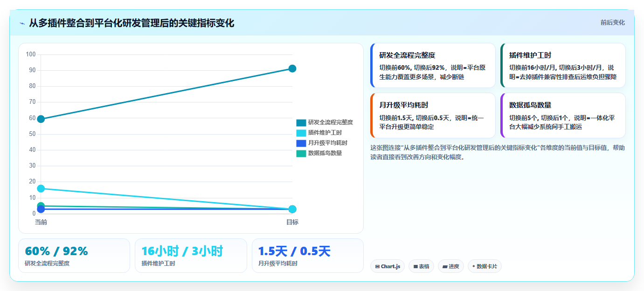The height and width of the screenshot is (291, 644).
Task: Select the overlapping target data point near 3
Action: click(x=292, y=209)
